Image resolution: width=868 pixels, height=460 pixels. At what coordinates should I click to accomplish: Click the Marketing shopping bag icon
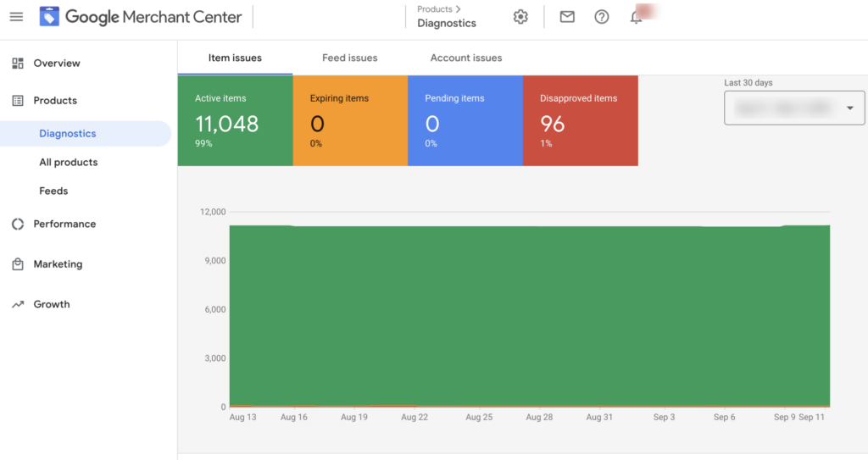[x=18, y=264]
